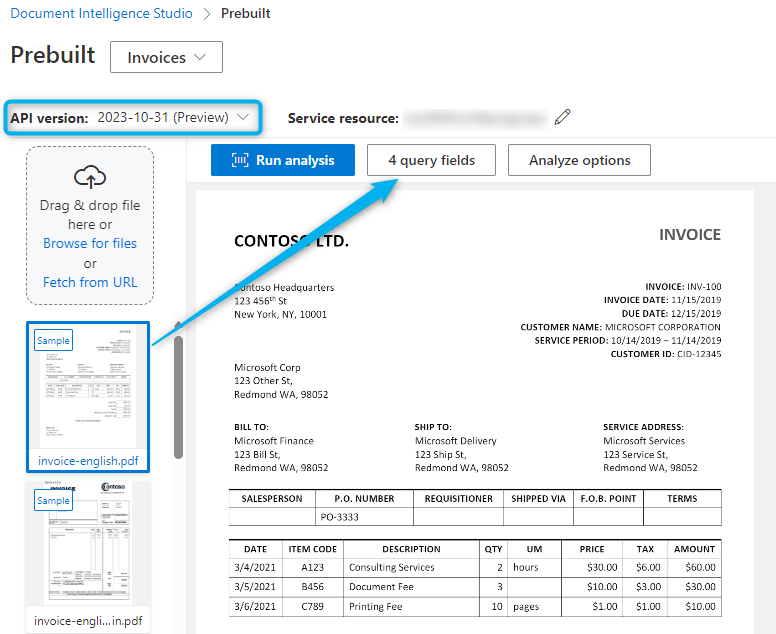The image size is (776, 634).
Task: Click the SALESPERSON column header
Action: (272, 499)
